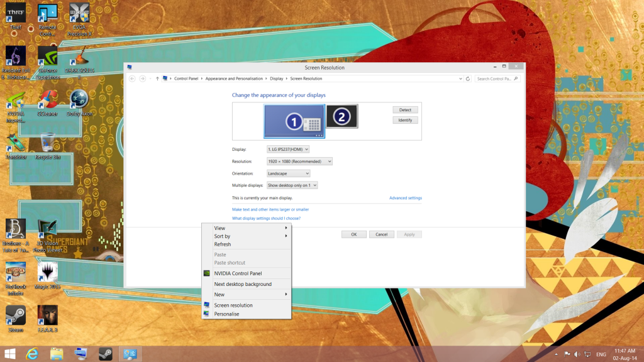Launch EVGA Precision X desktop icon

click(79, 19)
